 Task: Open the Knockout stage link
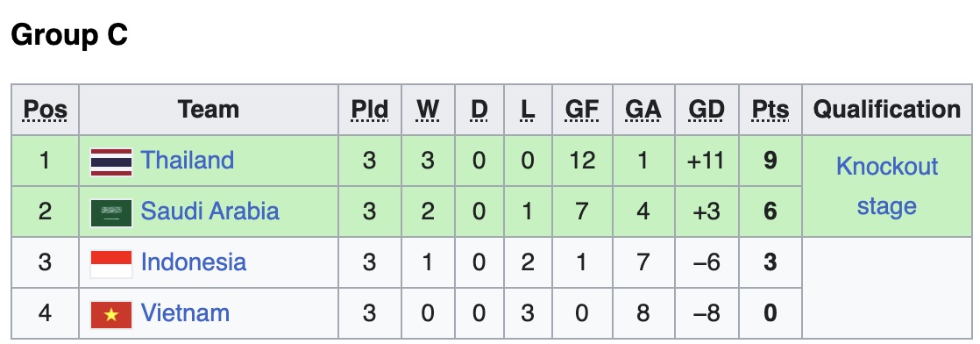pyautogui.click(x=887, y=186)
